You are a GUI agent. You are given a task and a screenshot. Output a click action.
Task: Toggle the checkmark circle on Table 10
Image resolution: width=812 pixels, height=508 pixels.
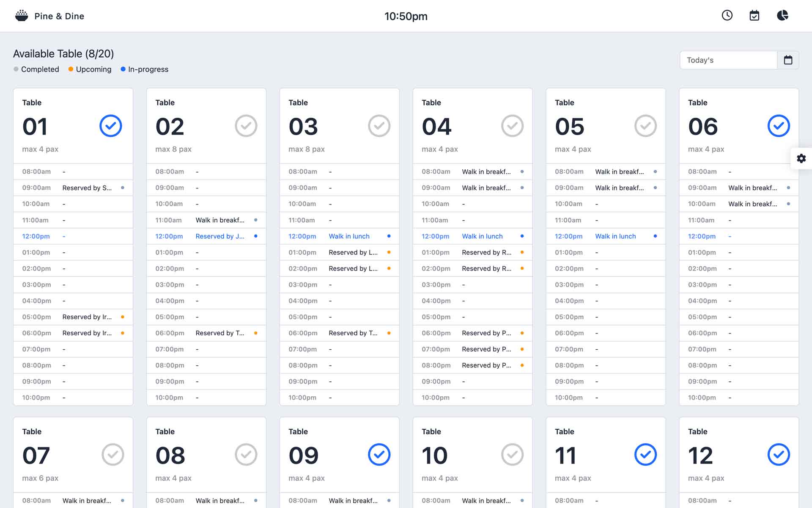point(512,455)
